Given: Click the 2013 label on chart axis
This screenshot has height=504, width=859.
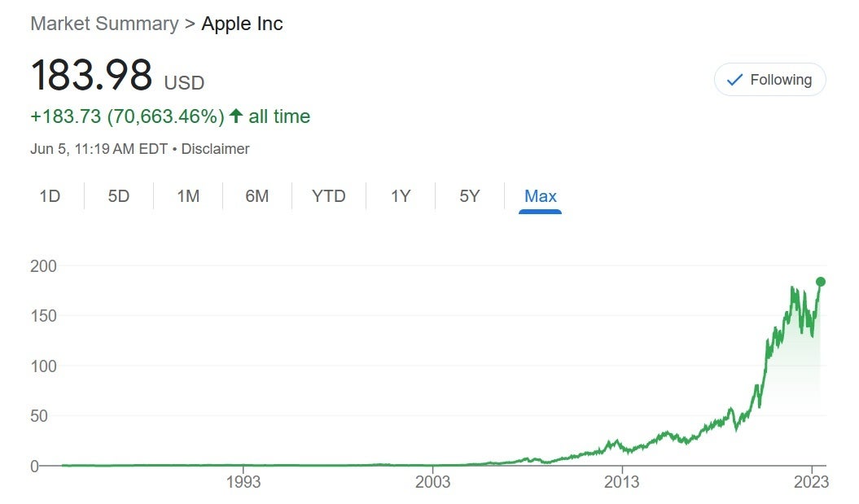Looking at the screenshot, I should (x=622, y=482).
